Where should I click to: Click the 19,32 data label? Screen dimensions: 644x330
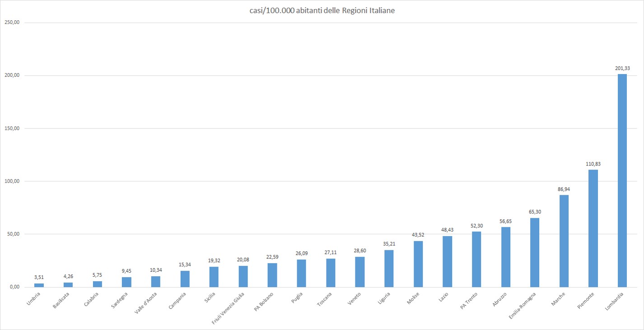click(x=214, y=261)
